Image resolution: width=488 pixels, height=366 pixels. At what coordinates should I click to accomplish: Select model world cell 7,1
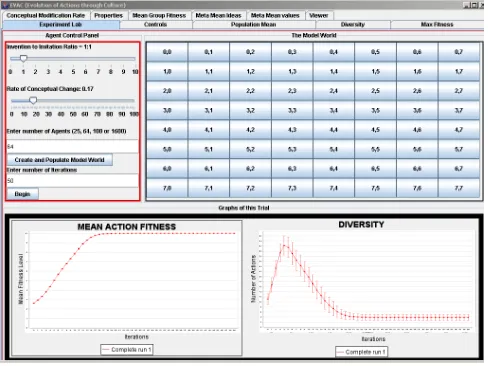(x=209, y=188)
